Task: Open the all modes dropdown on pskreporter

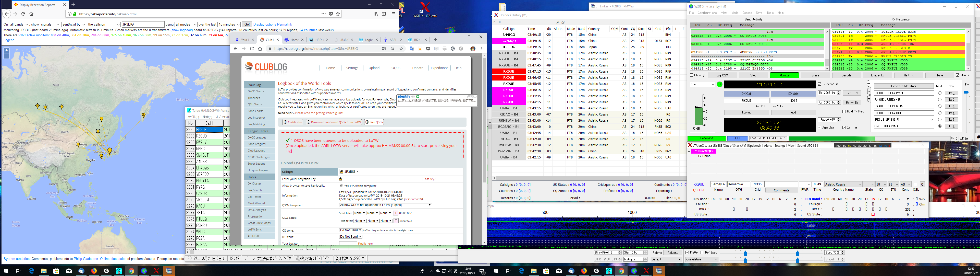Action: [x=186, y=24]
